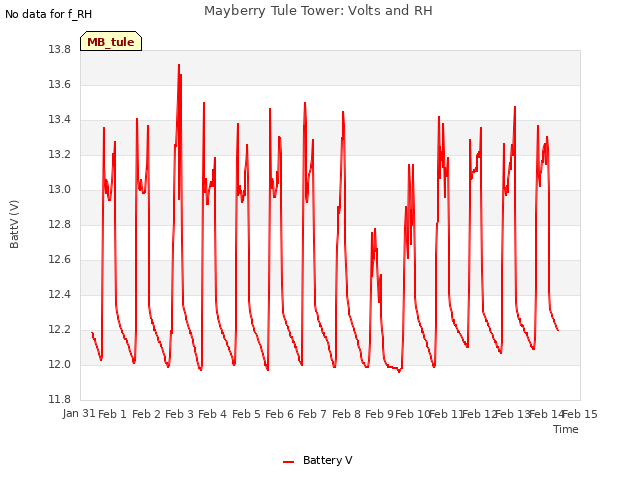Select the 'No data for f_RH' message

(x=49, y=14)
